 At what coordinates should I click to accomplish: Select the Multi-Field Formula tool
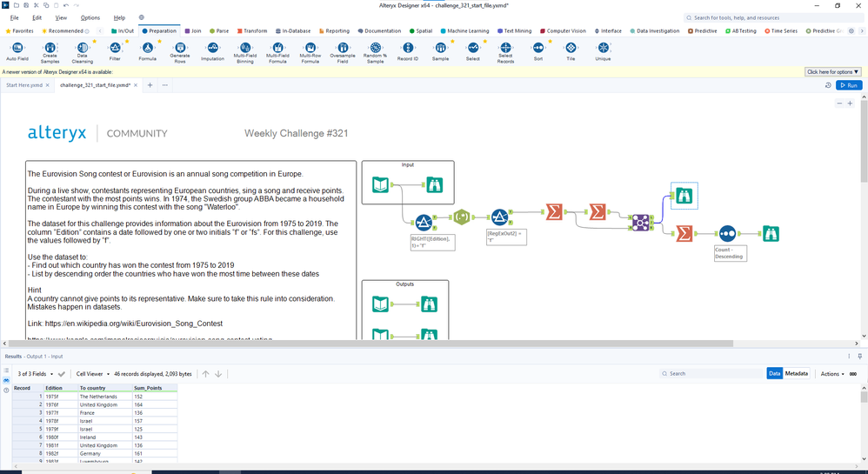tap(278, 52)
